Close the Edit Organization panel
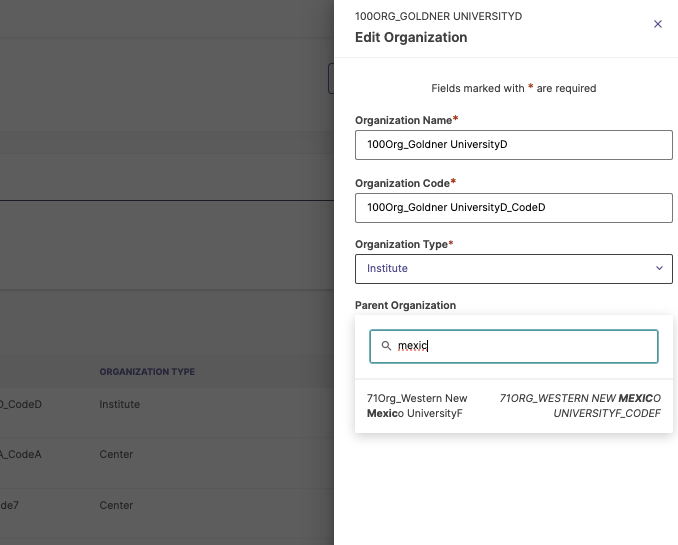 (x=657, y=24)
